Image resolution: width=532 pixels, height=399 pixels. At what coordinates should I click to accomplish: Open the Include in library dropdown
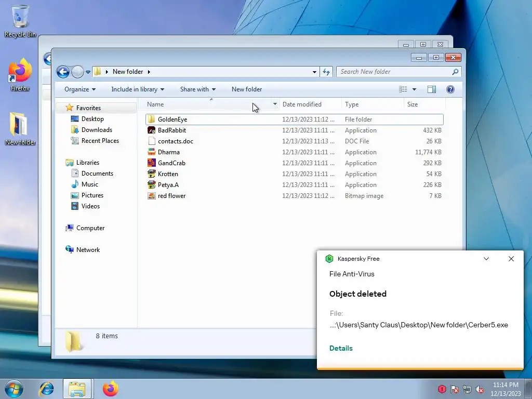point(138,89)
